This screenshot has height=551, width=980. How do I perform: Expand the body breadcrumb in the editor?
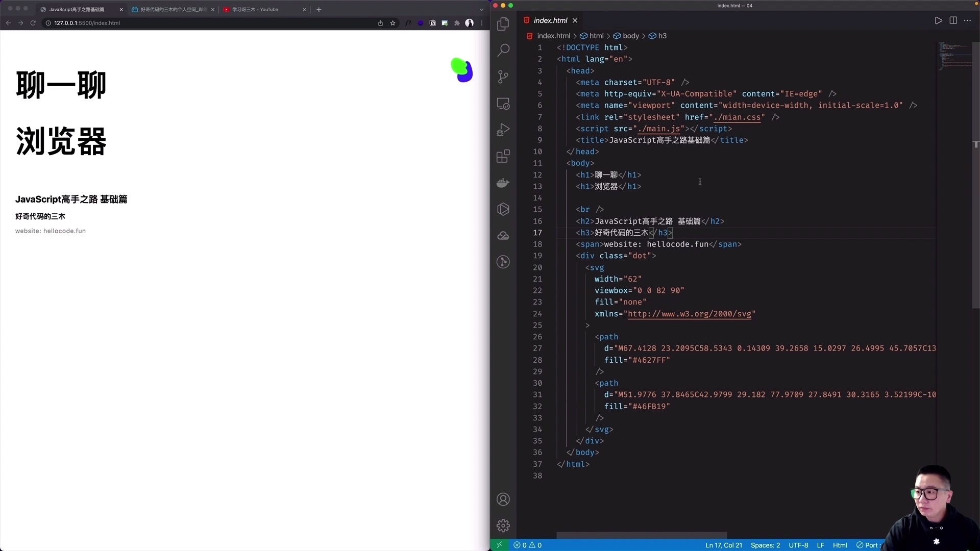[631, 36]
